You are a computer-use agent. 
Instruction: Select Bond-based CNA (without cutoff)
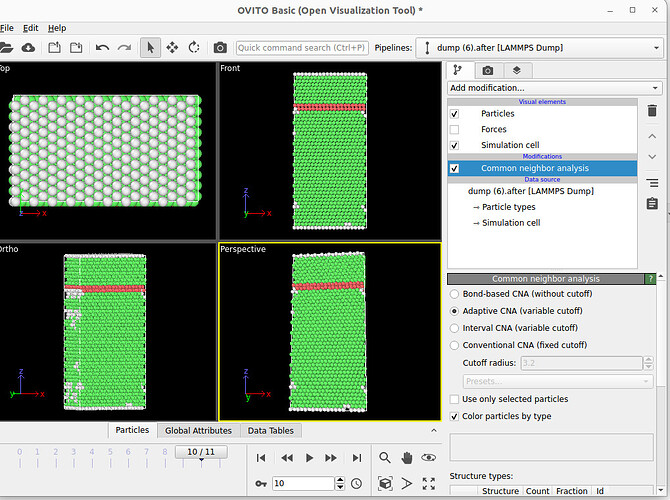click(x=455, y=294)
